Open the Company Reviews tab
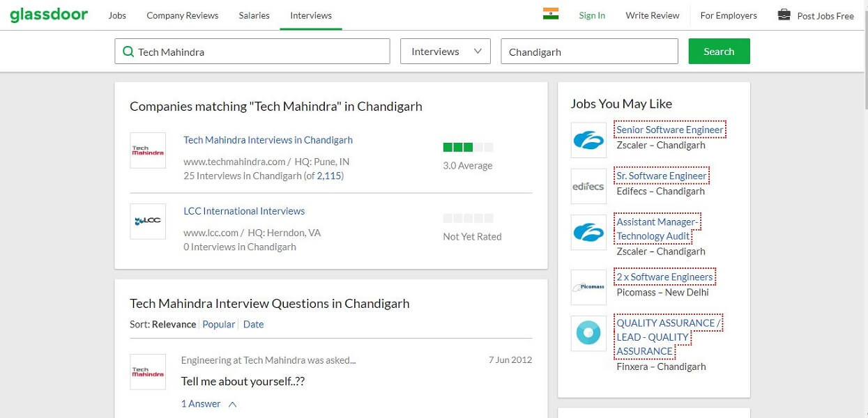Screen dimensions: 868x418 [183, 15]
